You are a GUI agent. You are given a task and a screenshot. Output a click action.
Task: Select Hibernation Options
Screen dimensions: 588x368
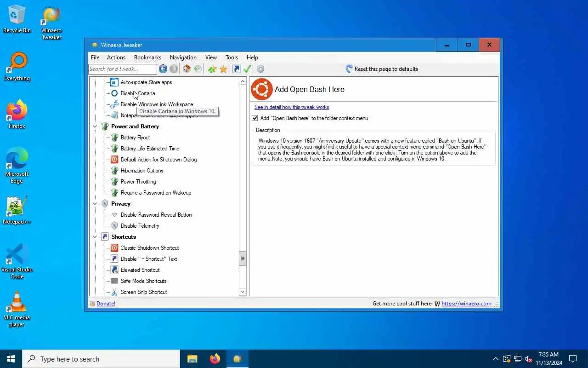tap(142, 171)
